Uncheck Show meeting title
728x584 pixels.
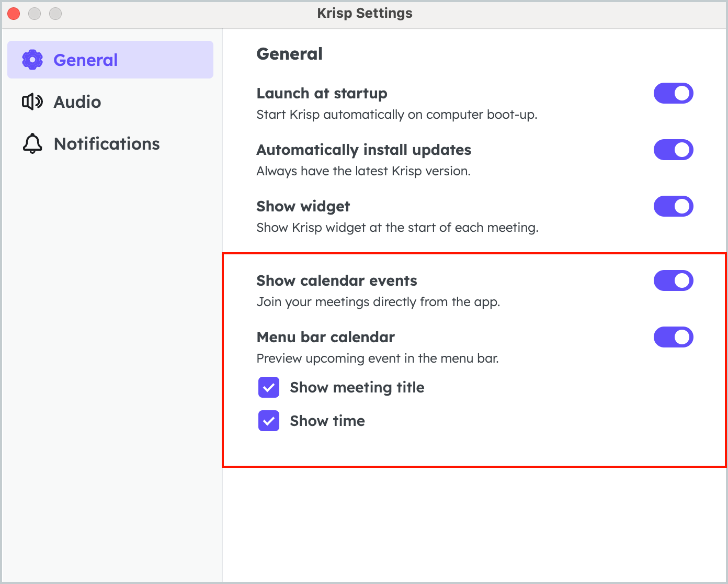pyautogui.click(x=268, y=388)
